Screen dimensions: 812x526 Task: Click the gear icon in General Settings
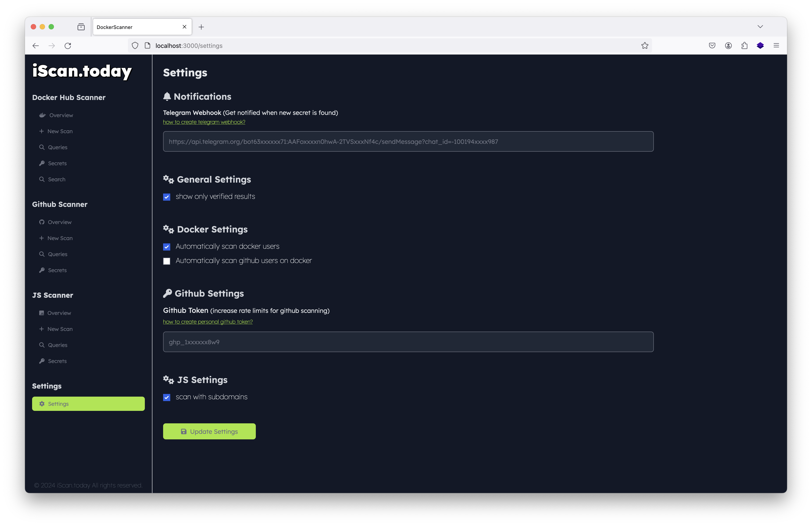point(168,179)
